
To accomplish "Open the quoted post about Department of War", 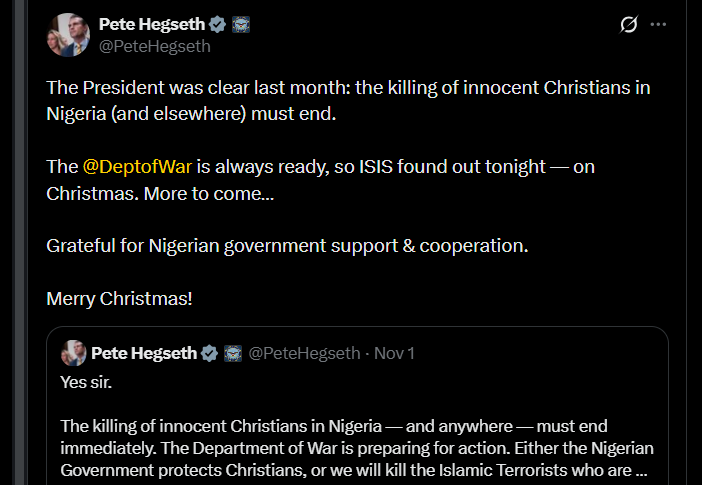I will pyautogui.click(x=360, y=440).
